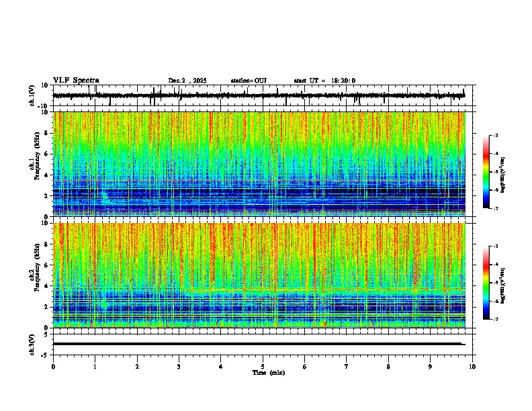532x411 pixels.
Task: Select the "start UT = 18:20:0" text
Action: [x=324, y=81]
